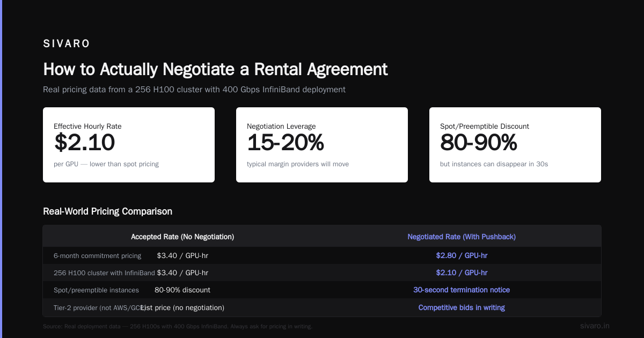The width and height of the screenshot is (644, 338).
Task: Click '30-second termination notice' cell
Action: (x=462, y=290)
